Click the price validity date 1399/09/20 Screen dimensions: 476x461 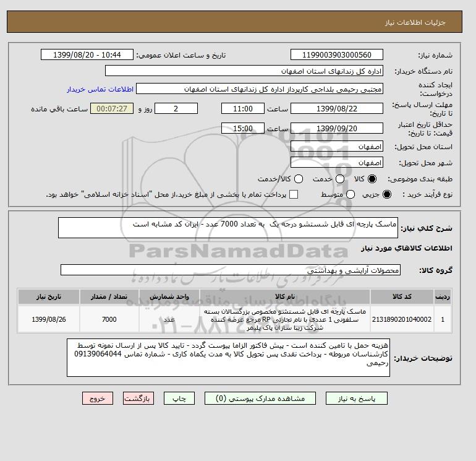pos(337,128)
